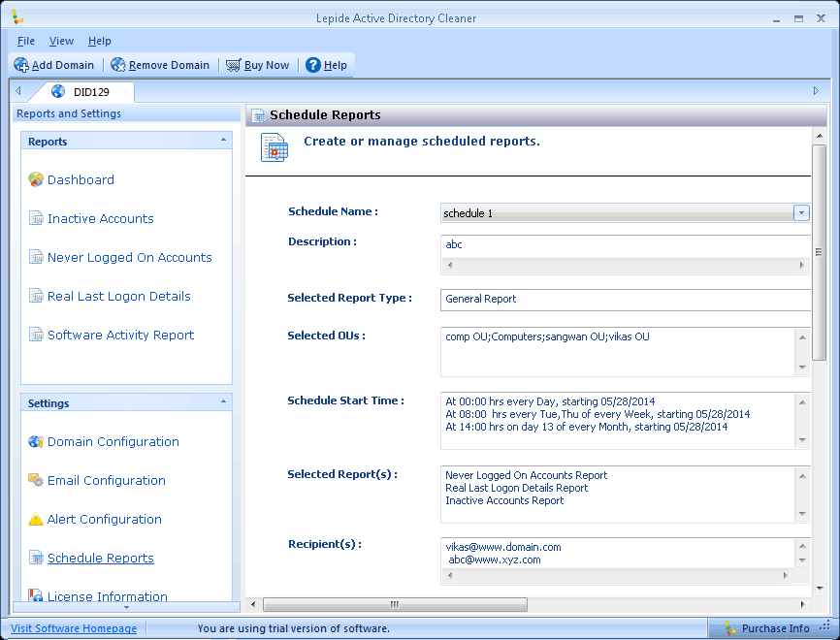Open the File menu
840x640 pixels.
tap(26, 41)
